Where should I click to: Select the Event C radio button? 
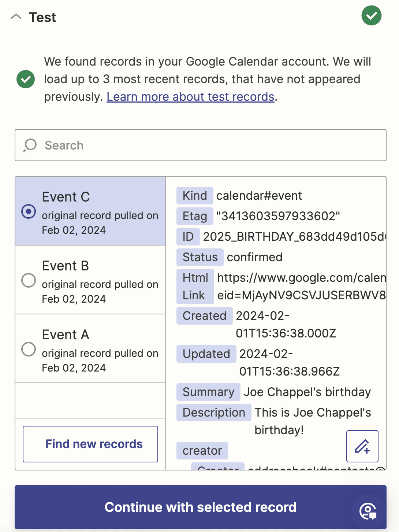point(29,211)
